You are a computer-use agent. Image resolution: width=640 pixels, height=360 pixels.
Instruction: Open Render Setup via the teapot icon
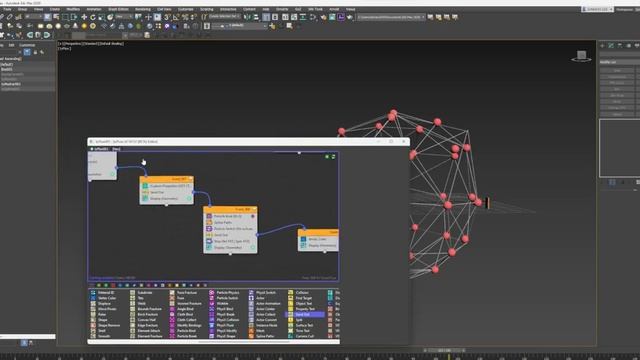[x=323, y=17]
